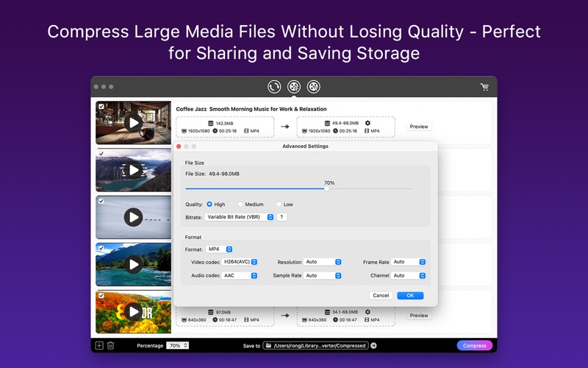This screenshot has width=588, height=368.
Task: Click the folder icon in Save to path
Action: 269,345
